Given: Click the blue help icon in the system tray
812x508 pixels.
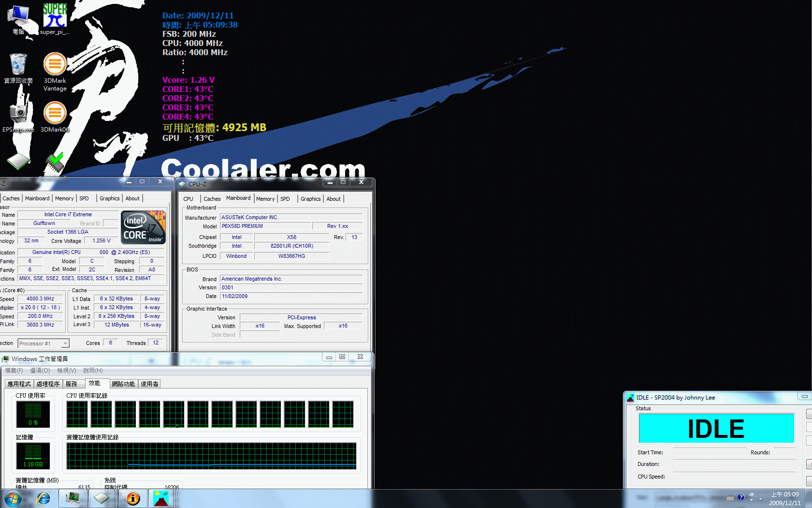Looking at the screenshot, I should [x=740, y=497].
